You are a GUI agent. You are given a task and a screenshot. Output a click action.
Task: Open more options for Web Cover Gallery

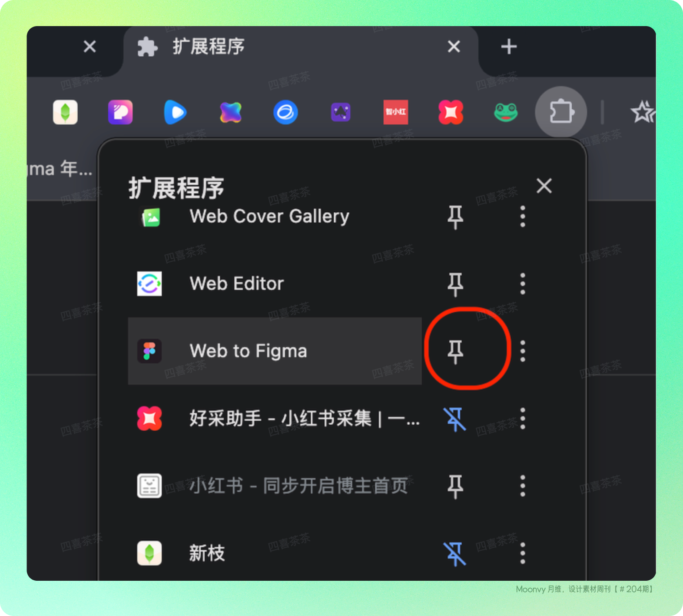tap(523, 216)
